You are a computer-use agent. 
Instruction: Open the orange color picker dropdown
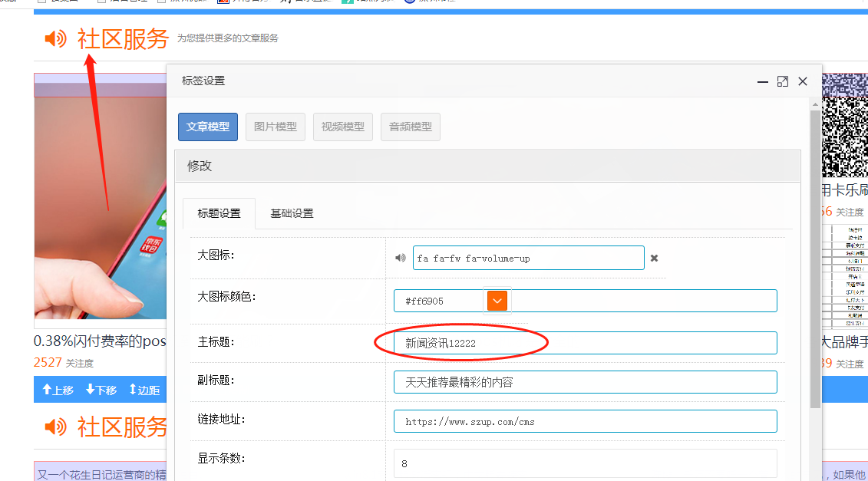pyautogui.click(x=497, y=301)
